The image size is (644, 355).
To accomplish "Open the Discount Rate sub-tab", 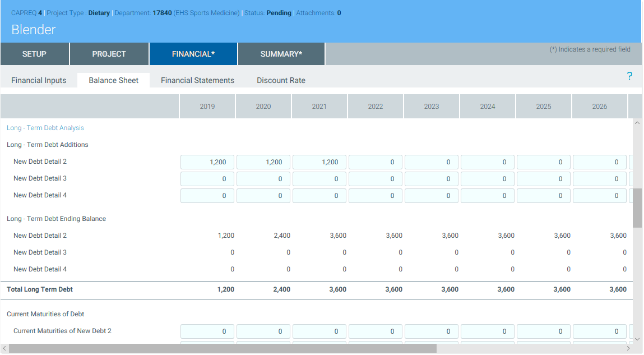I will point(281,80).
